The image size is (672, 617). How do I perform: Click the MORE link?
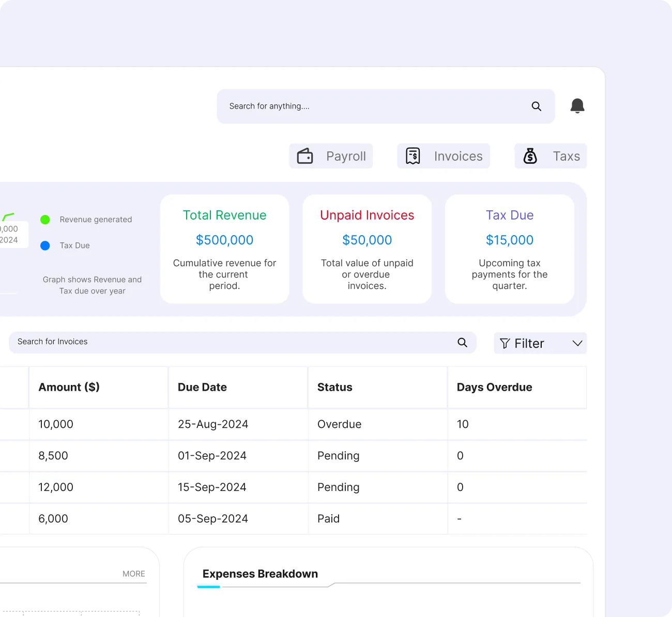click(134, 574)
